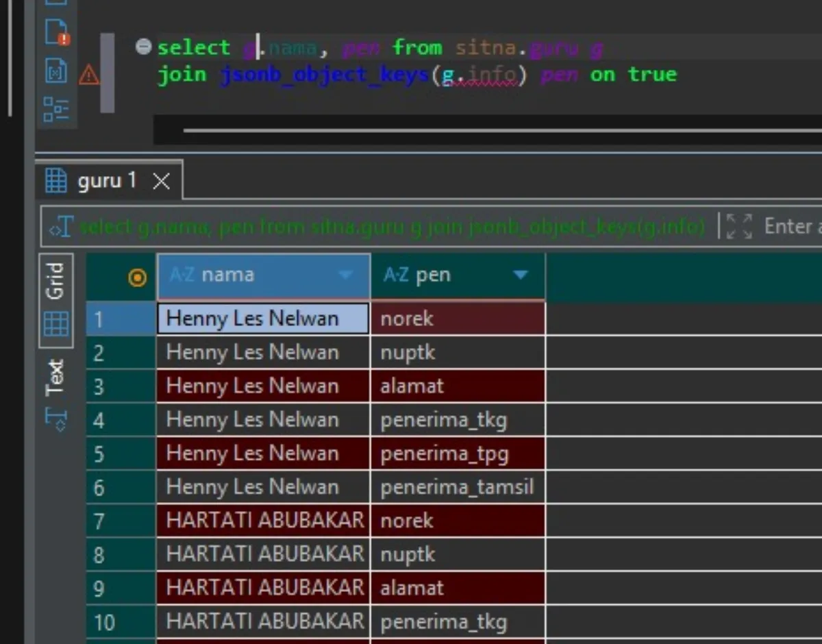Select row number 8 header

click(121, 554)
